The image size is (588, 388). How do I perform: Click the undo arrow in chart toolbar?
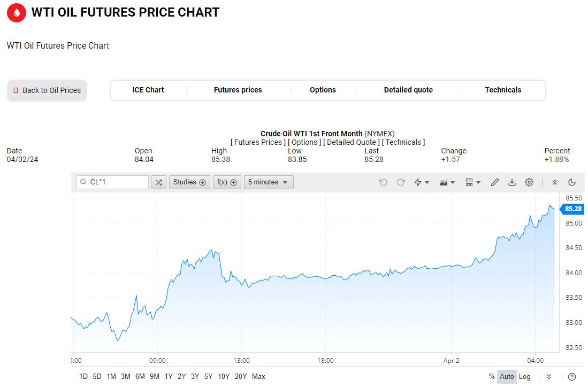pos(383,182)
